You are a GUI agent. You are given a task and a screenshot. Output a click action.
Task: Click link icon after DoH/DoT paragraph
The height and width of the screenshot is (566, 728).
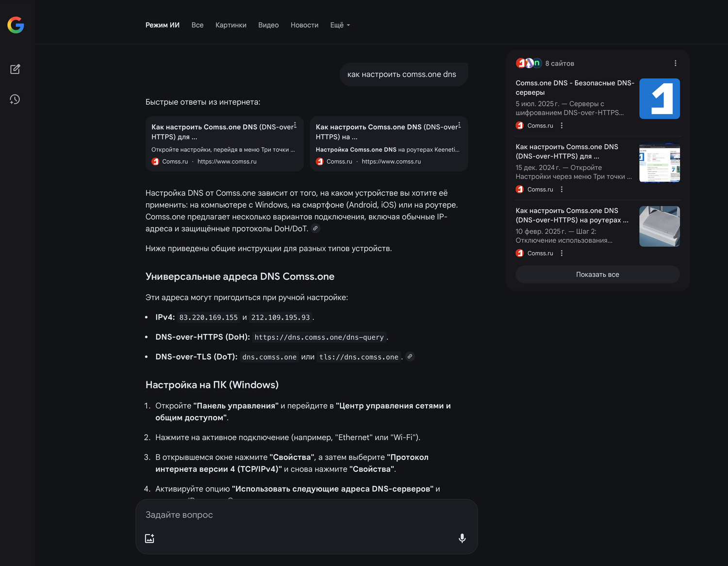click(x=315, y=228)
